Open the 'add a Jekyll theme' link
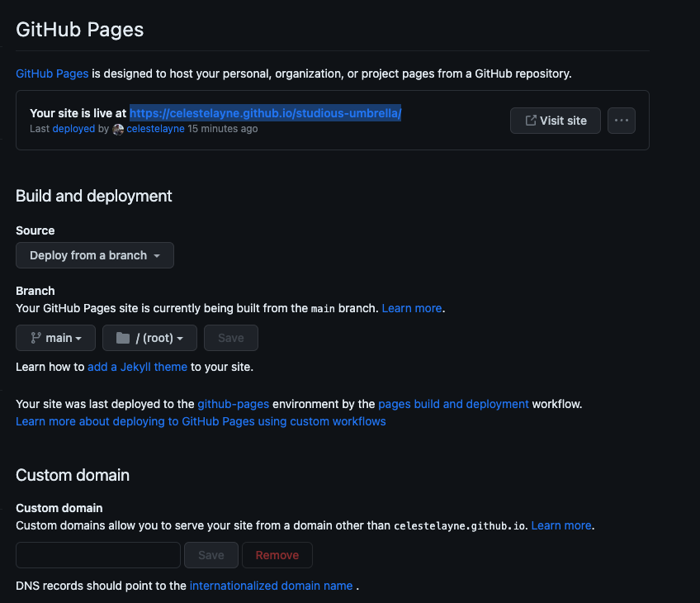This screenshot has height=603, width=700. point(138,367)
